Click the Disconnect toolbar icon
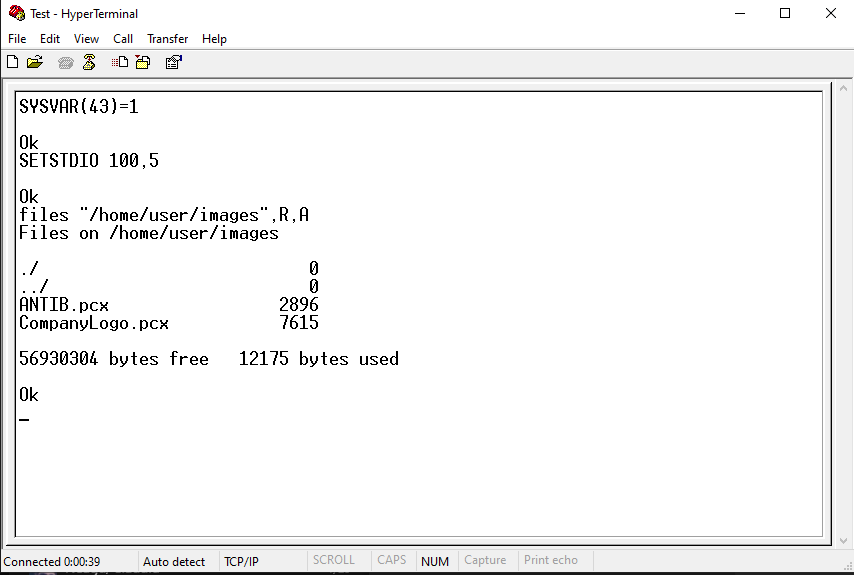 click(89, 62)
